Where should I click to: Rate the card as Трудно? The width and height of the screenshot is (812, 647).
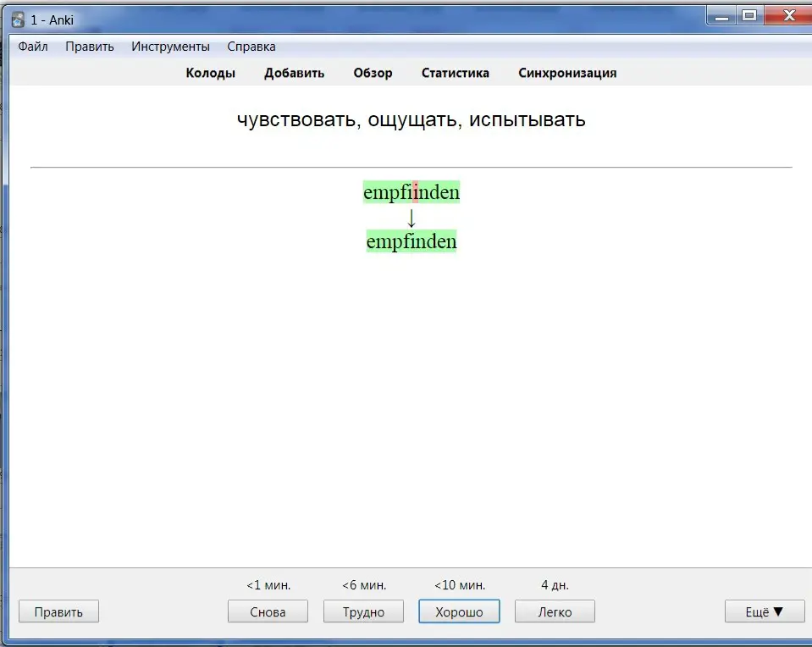click(363, 611)
